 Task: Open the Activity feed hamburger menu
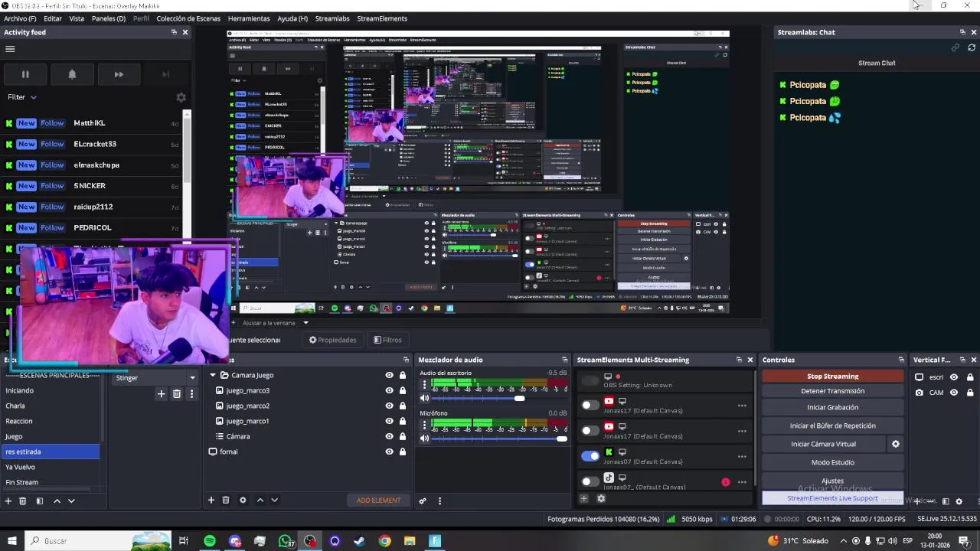tap(10, 49)
